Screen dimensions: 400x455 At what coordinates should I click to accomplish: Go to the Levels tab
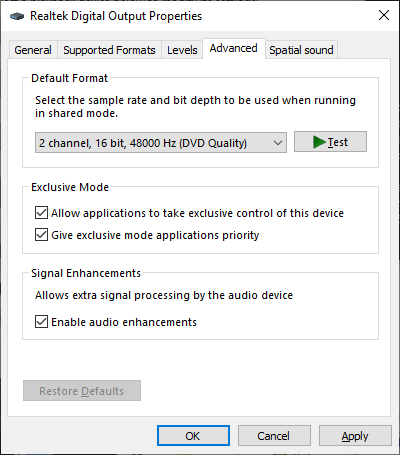tap(182, 50)
